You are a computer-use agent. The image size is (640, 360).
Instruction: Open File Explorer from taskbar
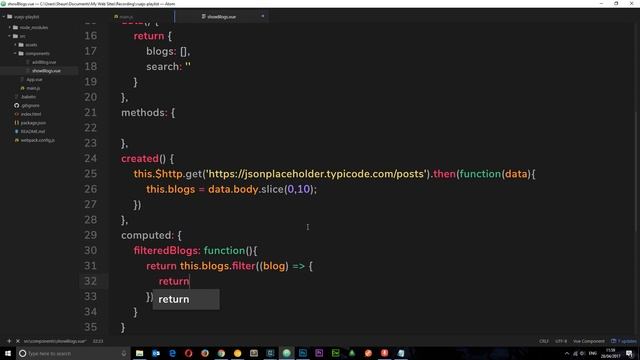(x=140, y=353)
